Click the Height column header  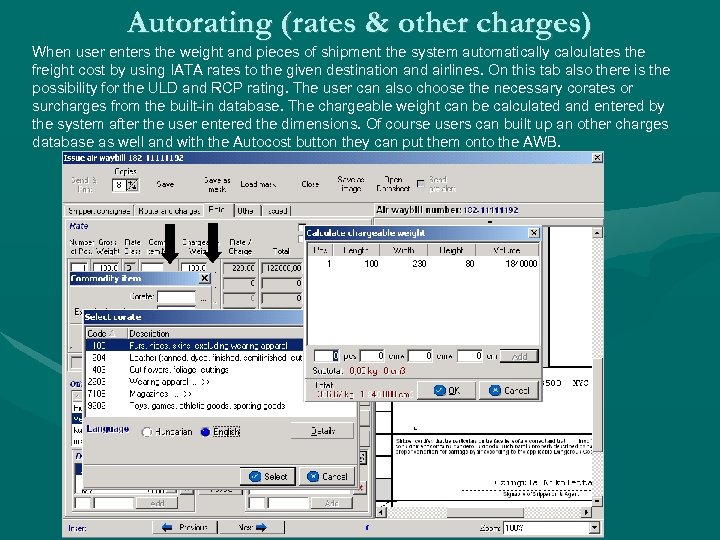(451, 250)
